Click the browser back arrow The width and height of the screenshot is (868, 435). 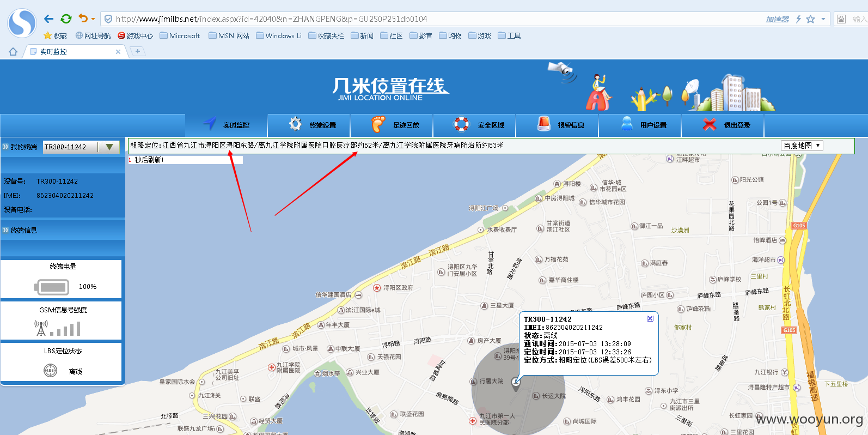tap(48, 19)
